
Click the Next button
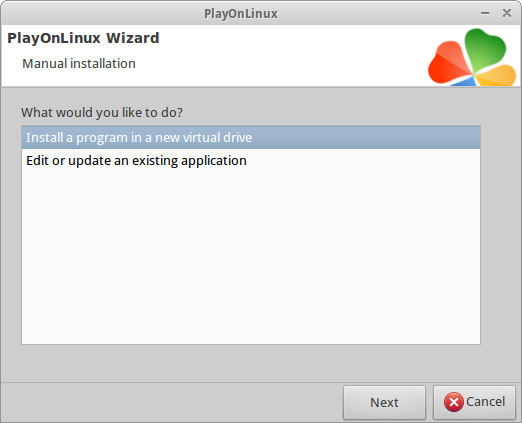pyautogui.click(x=384, y=402)
